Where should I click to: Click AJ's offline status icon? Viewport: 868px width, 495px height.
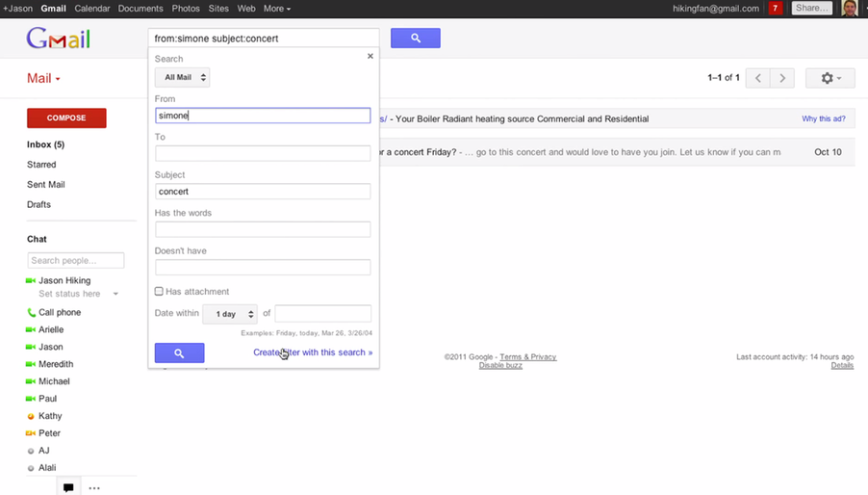[31, 451]
